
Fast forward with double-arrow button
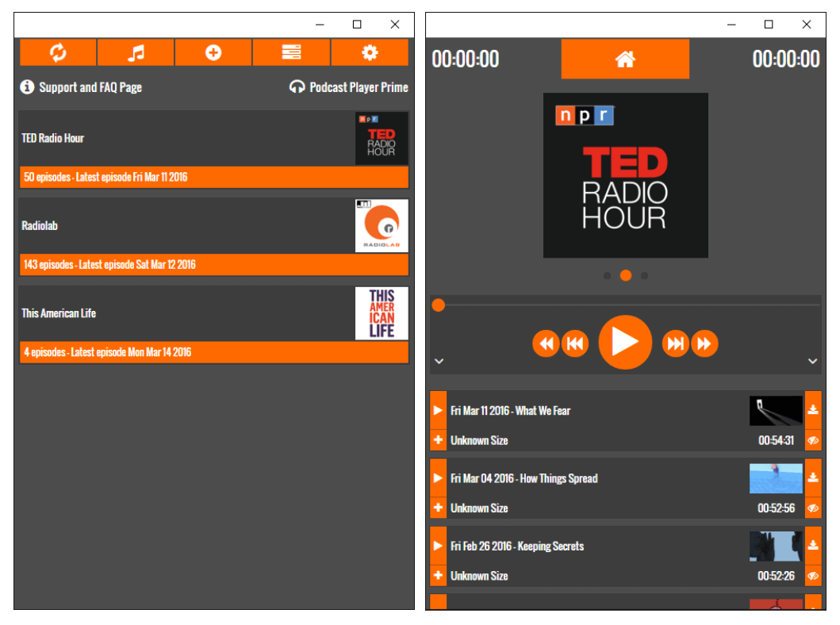click(x=704, y=343)
